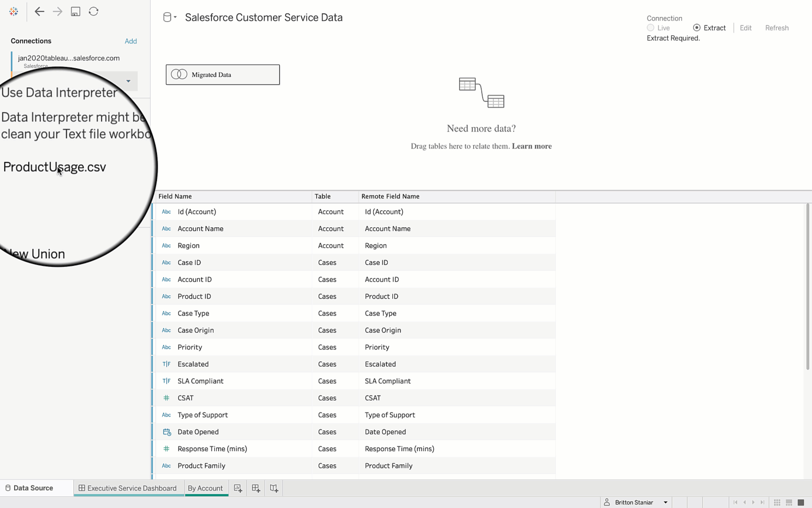Save the workbook with the disk icon
Screen dimensions: 812x508
pos(75,12)
